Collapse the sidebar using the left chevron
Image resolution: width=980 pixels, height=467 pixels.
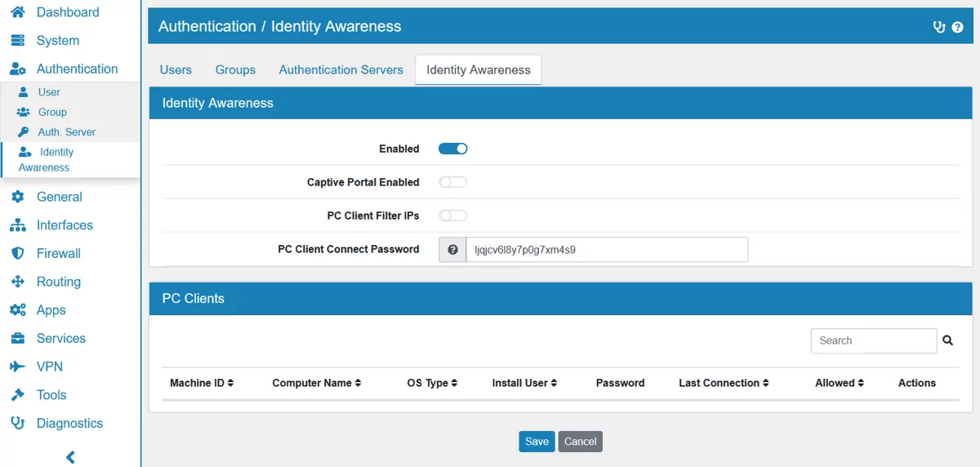(x=70, y=457)
